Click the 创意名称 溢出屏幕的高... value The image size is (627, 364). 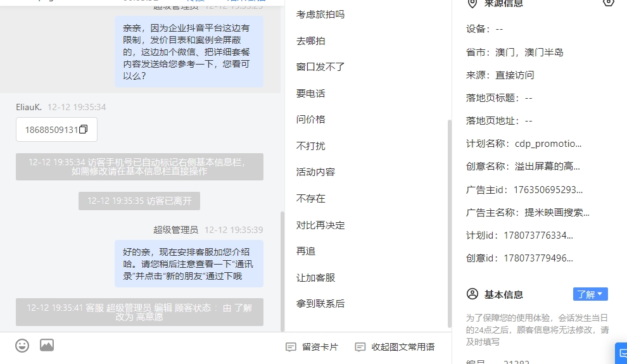(x=547, y=166)
